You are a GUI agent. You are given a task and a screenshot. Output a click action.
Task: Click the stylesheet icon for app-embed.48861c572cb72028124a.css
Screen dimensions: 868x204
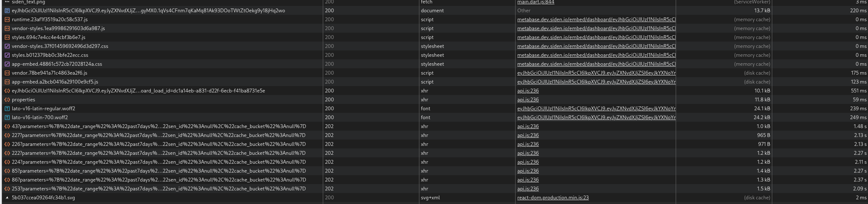pyautogui.click(x=7, y=64)
